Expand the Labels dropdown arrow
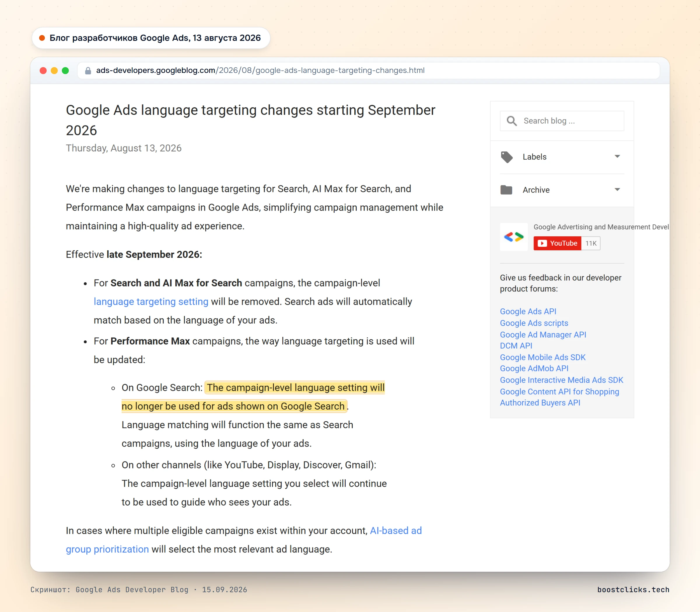Screen dimensions: 700x612 coord(617,156)
